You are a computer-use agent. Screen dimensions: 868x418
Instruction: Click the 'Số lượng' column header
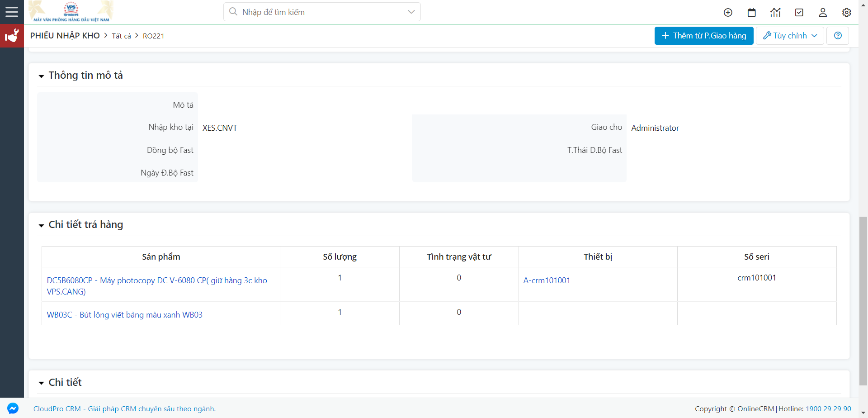(340, 257)
